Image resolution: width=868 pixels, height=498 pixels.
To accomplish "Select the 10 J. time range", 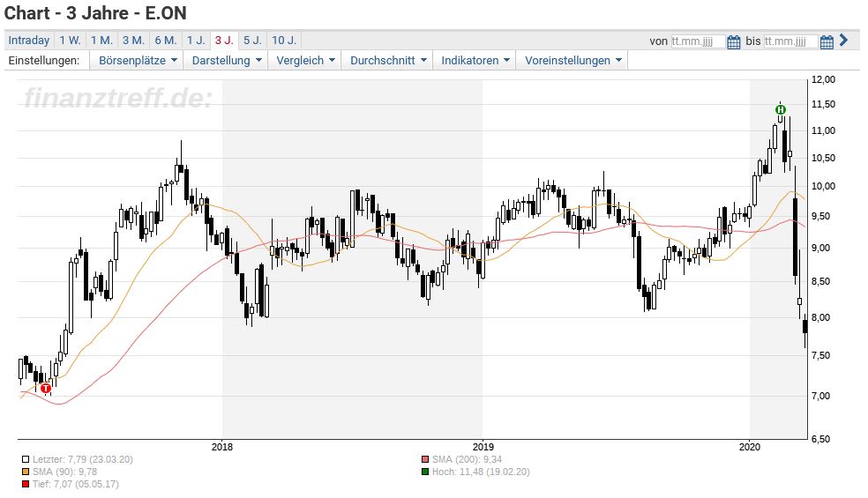I will coord(285,41).
